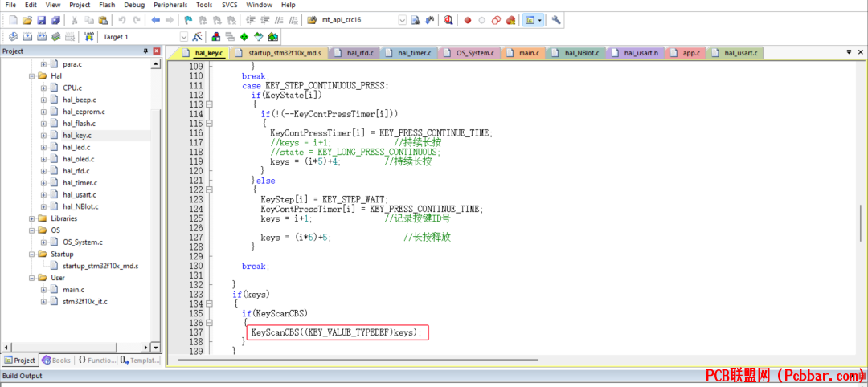Kill all breakpoints icon
The height and width of the screenshot is (387, 868).
point(510,20)
